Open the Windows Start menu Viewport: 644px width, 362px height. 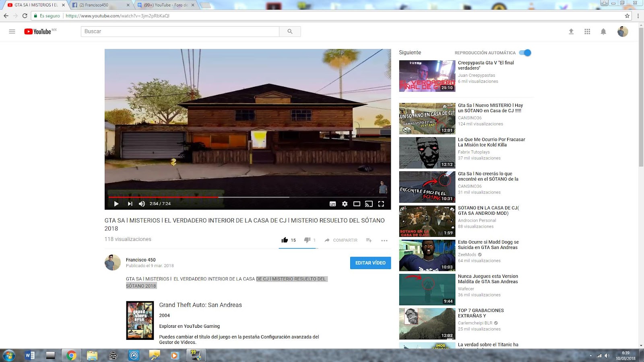pos(9,356)
